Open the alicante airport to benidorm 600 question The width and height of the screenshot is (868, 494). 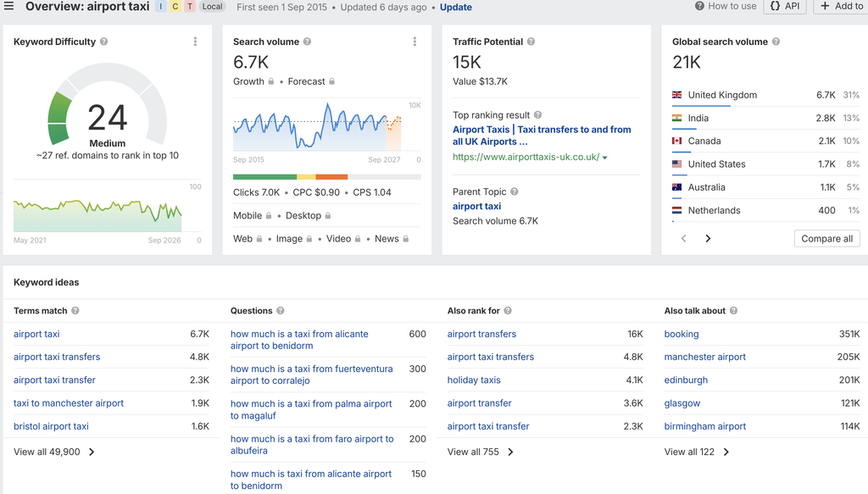(299, 340)
